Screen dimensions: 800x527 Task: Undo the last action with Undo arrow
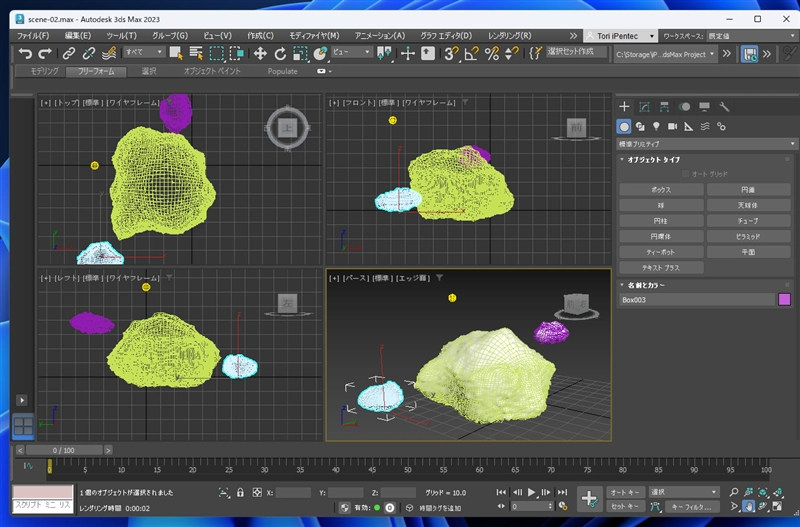coord(25,53)
